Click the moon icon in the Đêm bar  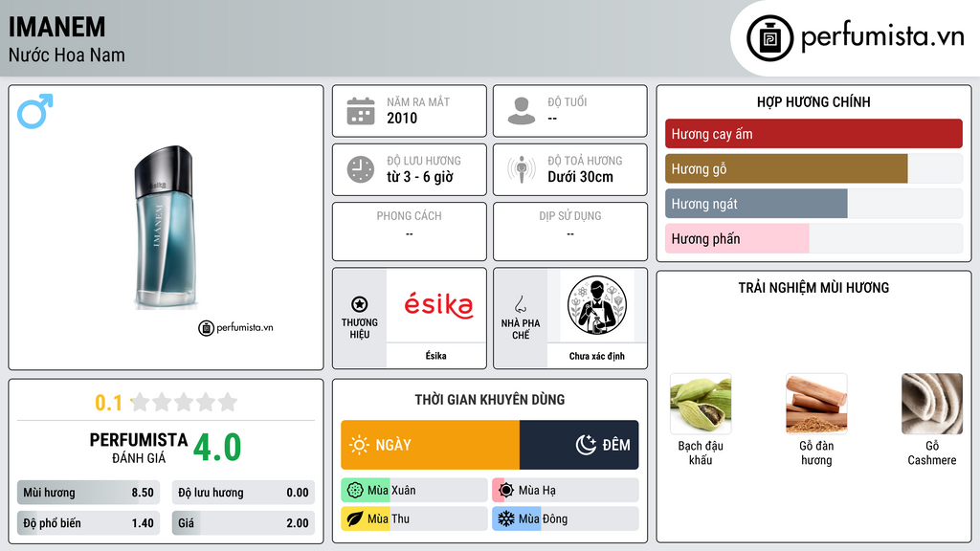586,445
